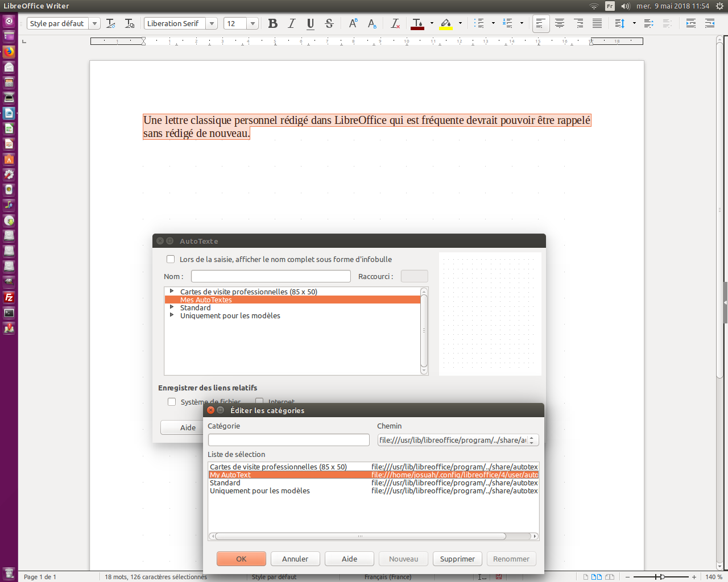Click the Annuler button
This screenshot has width=728, height=582.
pyautogui.click(x=295, y=559)
